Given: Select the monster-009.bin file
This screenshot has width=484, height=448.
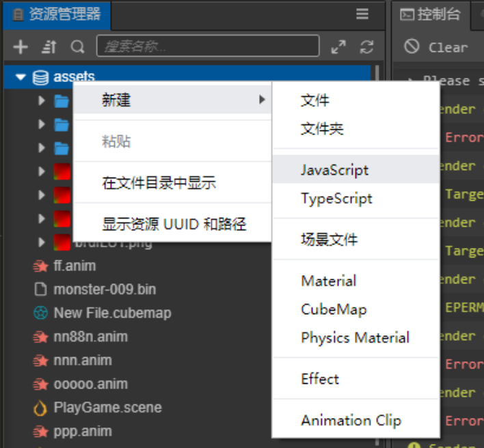Looking at the screenshot, I should (x=105, y=289).
